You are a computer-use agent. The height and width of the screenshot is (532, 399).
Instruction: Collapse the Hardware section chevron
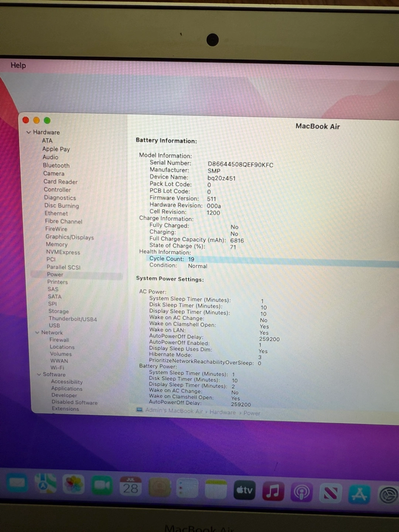click(28, 132)
